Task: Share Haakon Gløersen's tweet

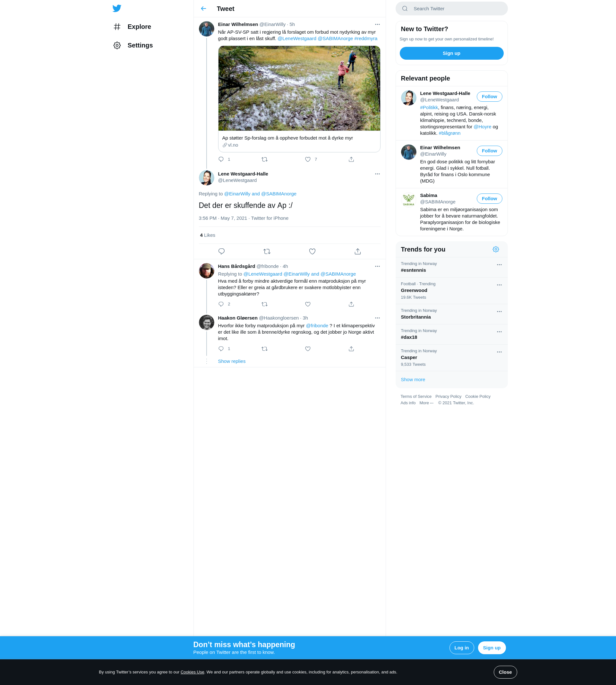Action: click(351, 348)
